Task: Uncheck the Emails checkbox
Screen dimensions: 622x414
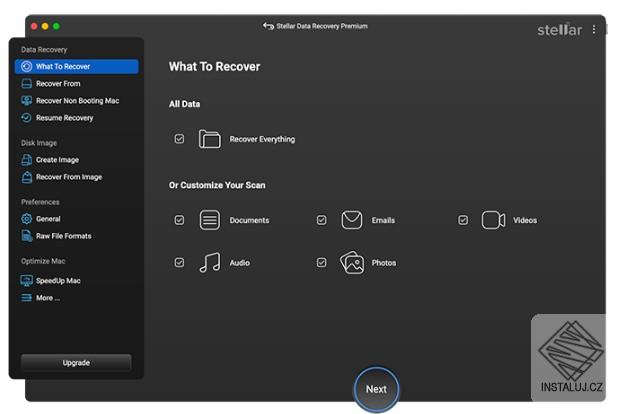Action: click(322, 220)
